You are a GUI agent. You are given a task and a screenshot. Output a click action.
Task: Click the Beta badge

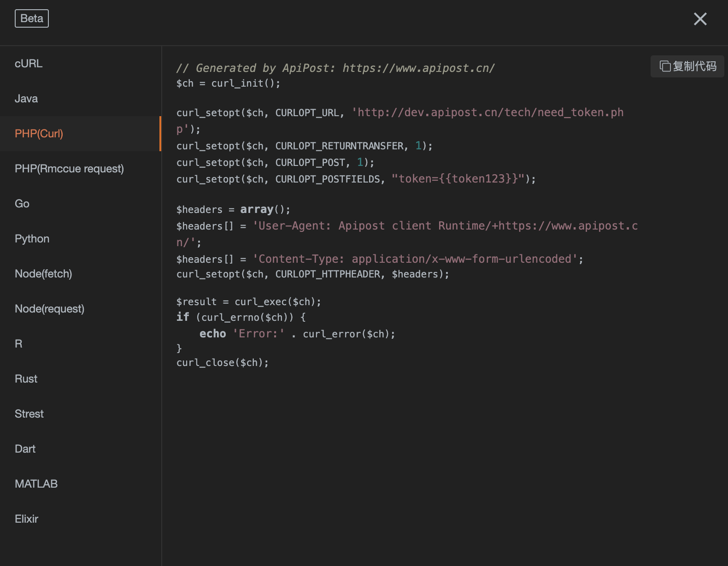coord(32,18)
